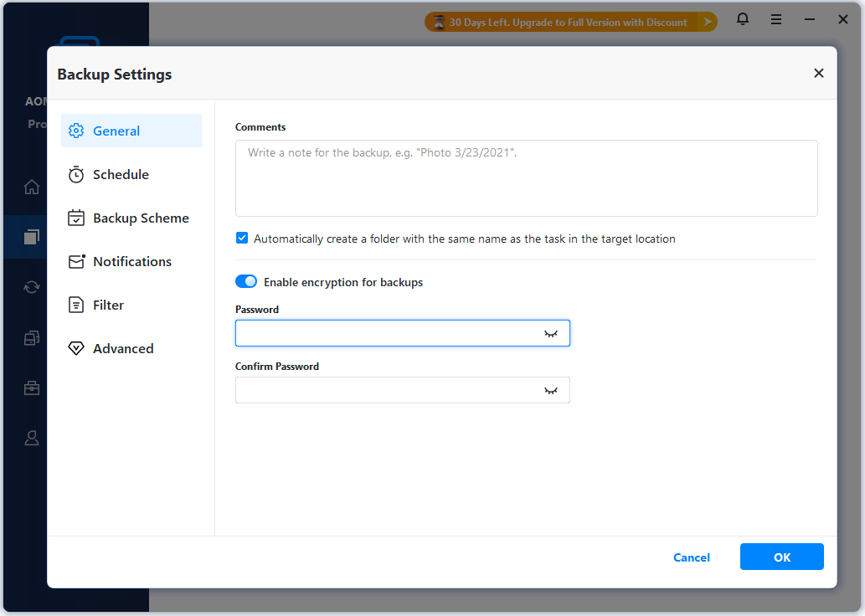Click the Sync icon in main sidebar

[x=32, y=287]
